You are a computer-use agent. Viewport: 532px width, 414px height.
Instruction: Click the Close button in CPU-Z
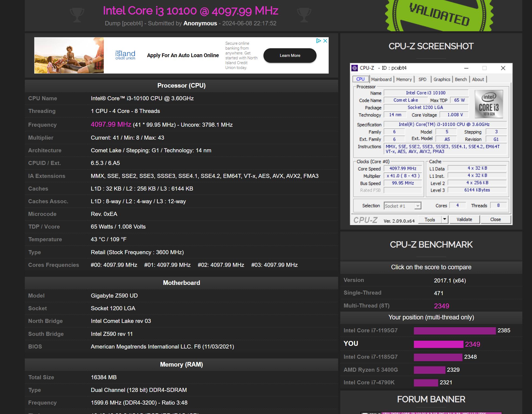click(495, 219)
